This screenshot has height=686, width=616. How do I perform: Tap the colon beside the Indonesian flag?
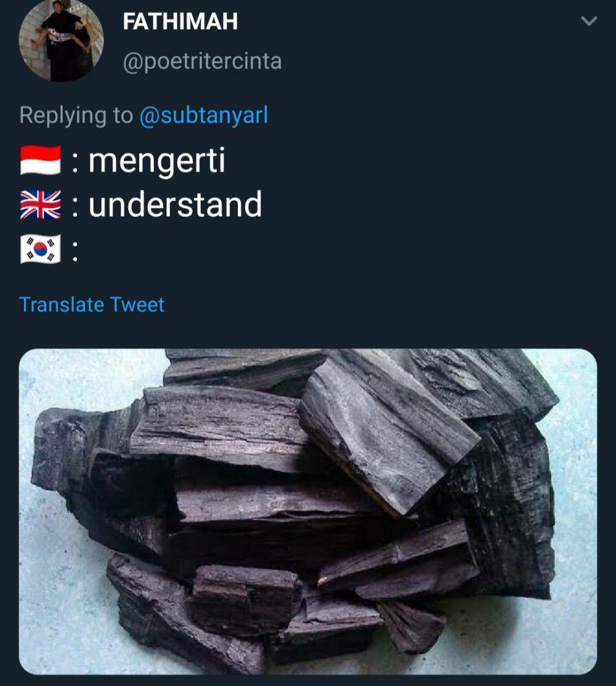point(75,162)
